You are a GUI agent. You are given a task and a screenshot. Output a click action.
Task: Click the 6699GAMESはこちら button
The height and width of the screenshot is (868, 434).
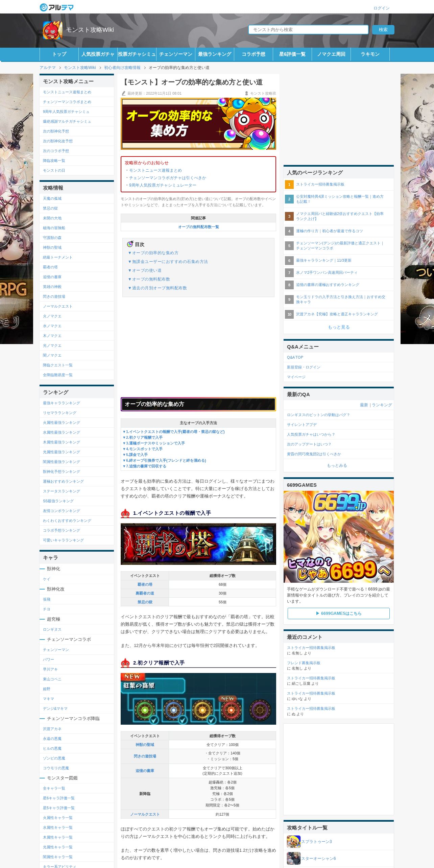tap(338, 613)
